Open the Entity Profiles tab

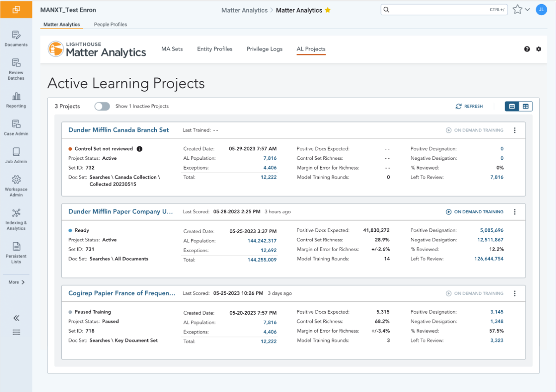click(x=215, y=49)
